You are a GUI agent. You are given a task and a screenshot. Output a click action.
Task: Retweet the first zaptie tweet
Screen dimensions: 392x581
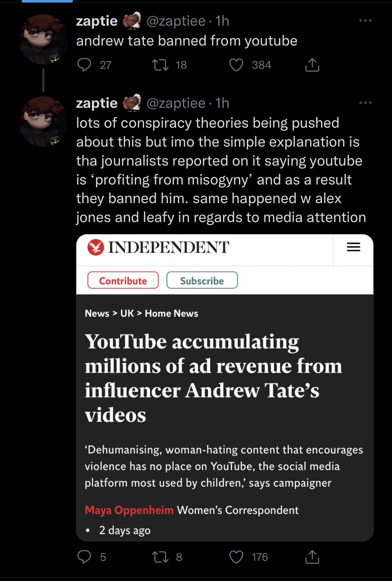click(160, 65)
